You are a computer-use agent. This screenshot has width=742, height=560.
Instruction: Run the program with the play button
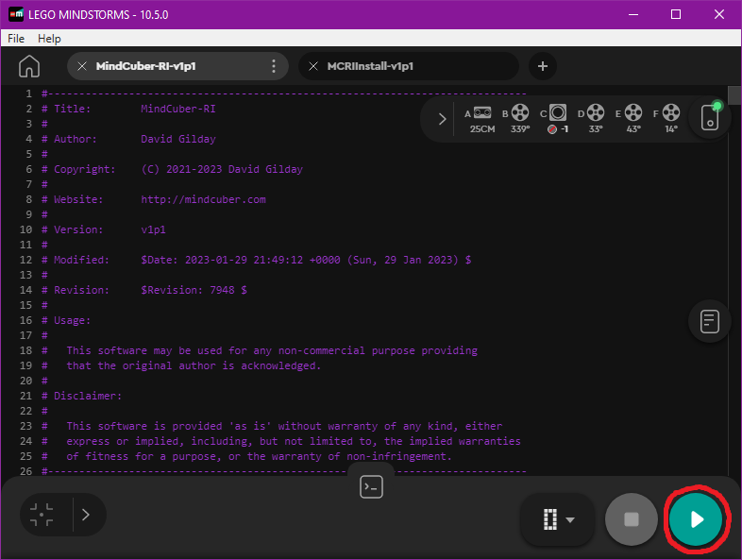pyautogui.click(x=697, y=519)
